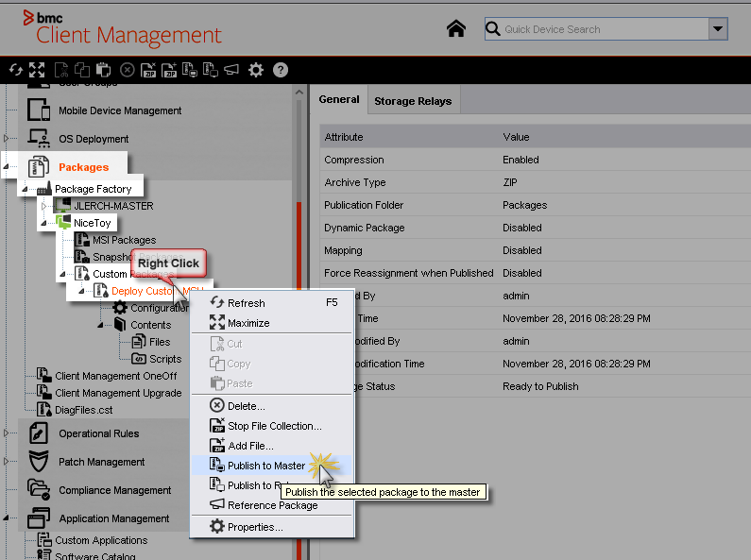Select Stop File Collection... in context menu
The width and height of the screenshot is (751, 560).
pyautogui.click(x=272, y=426)
